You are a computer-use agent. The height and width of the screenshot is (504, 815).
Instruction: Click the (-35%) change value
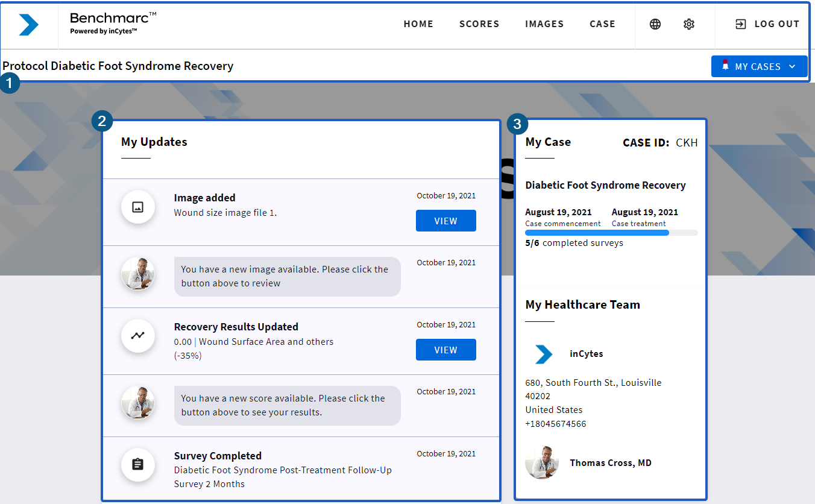pyautogui.click(x=188, y=356)
